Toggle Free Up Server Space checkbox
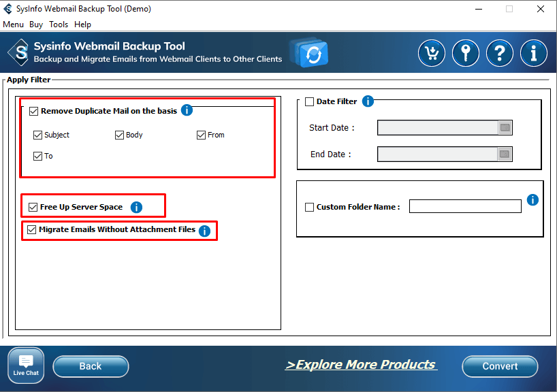The width and height of the screenshot is (557, 392). (x=33, y=207)
